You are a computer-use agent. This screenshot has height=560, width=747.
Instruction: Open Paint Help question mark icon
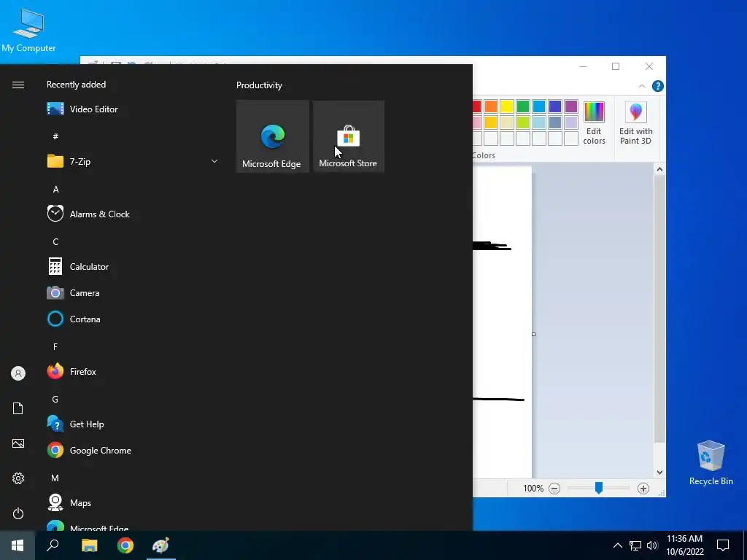pos(658,86)
